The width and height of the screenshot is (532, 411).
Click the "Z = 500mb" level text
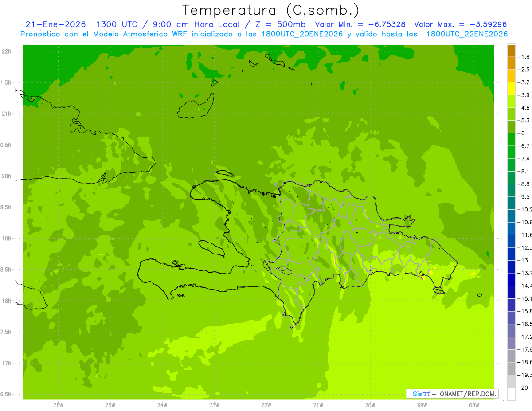click(x=280, y=24)
